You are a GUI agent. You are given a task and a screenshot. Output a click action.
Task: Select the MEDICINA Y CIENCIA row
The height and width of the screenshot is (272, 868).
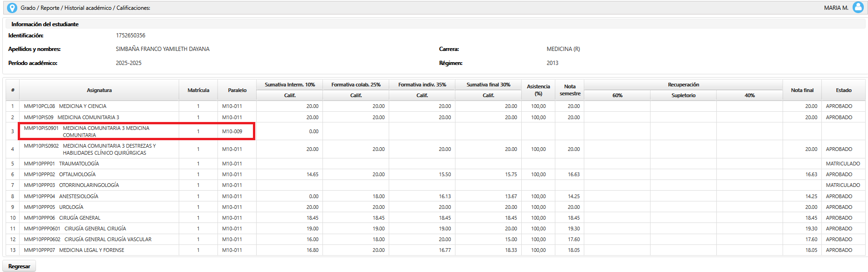[x=82, y=106]
